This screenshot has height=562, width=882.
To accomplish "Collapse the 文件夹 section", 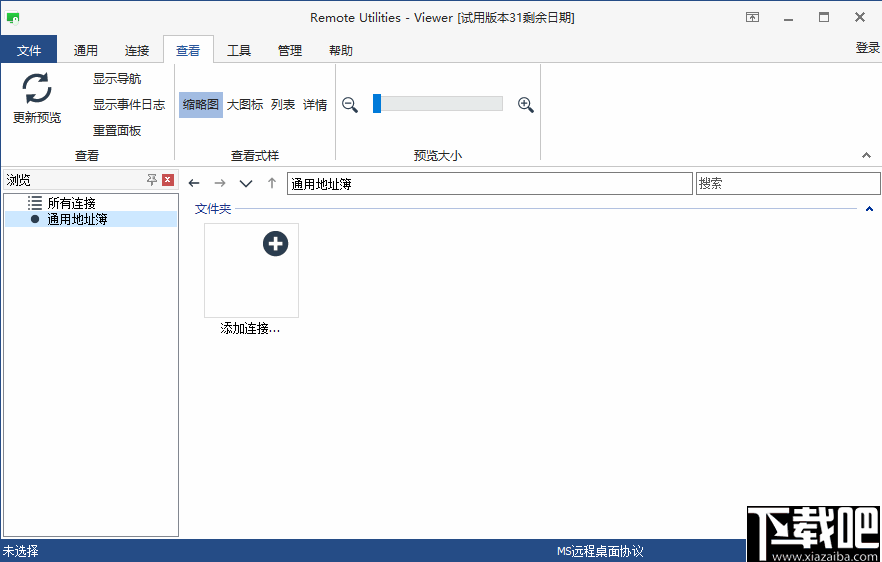I will 869,209.
